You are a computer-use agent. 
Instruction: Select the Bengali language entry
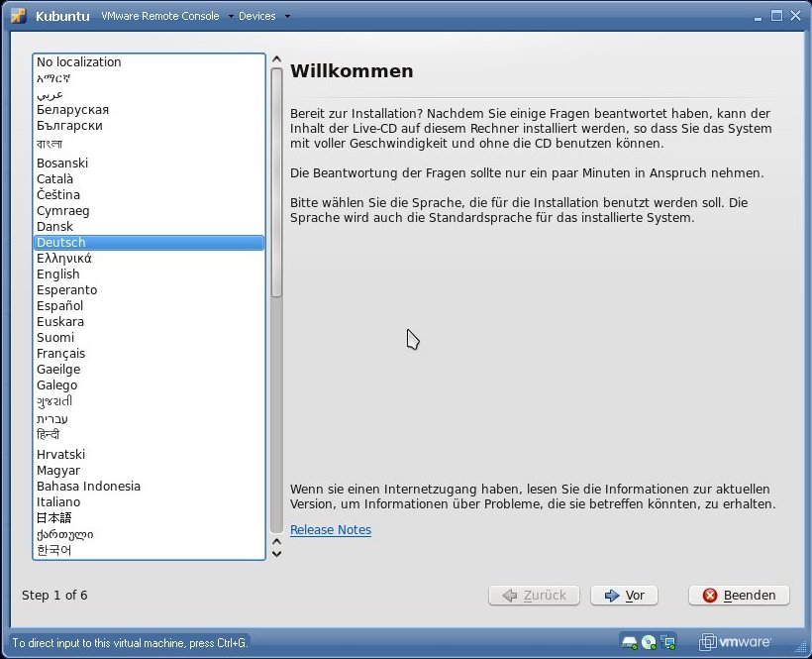point(150,144)
